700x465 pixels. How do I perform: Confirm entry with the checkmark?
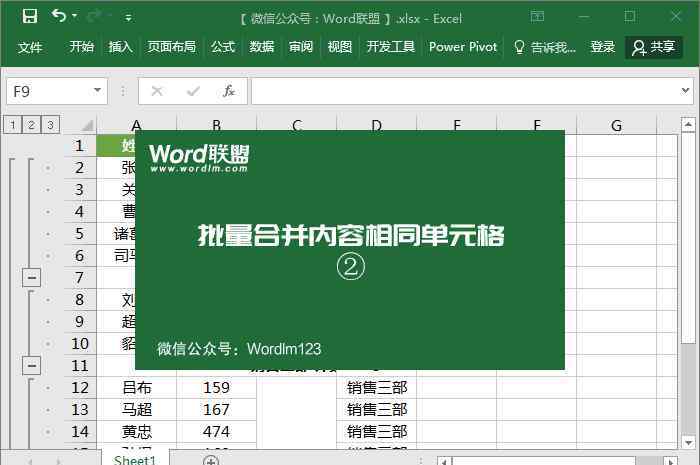pos(193,91)
